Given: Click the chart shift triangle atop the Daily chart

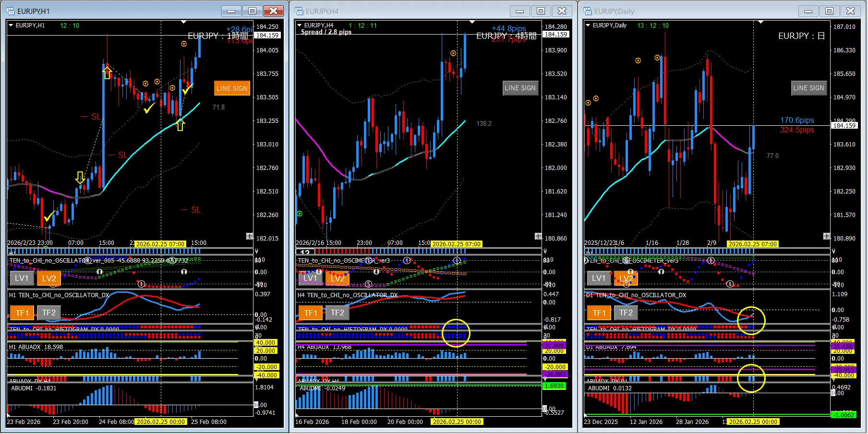Looking at the screenshot, I should pos(761,22).
